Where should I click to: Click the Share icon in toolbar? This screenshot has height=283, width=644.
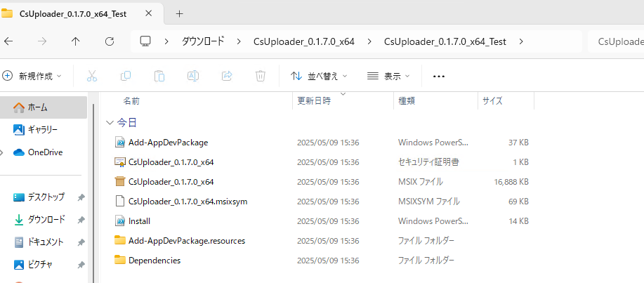click(227, 76)
